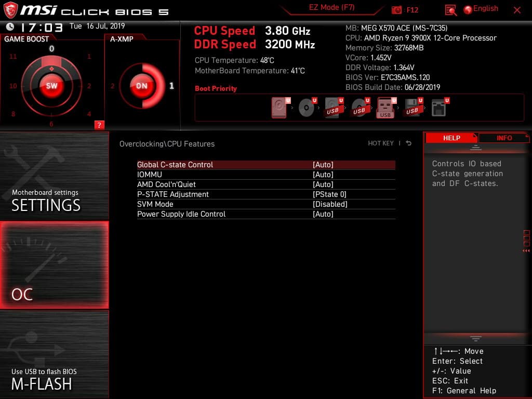Open AMD Cool'n'Quiet [Auto] value

[x=323, y=184]
